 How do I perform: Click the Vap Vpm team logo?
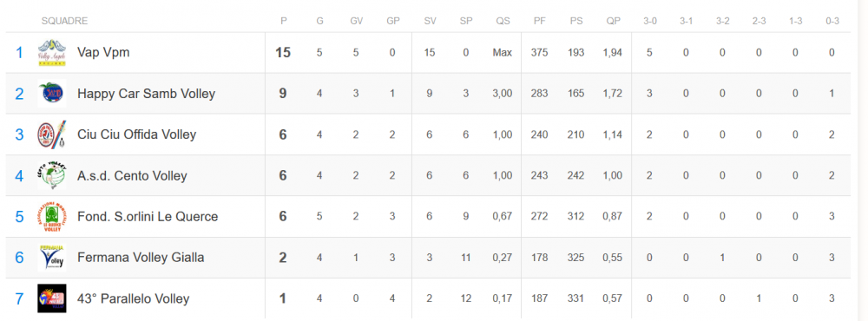pos(52,53)
